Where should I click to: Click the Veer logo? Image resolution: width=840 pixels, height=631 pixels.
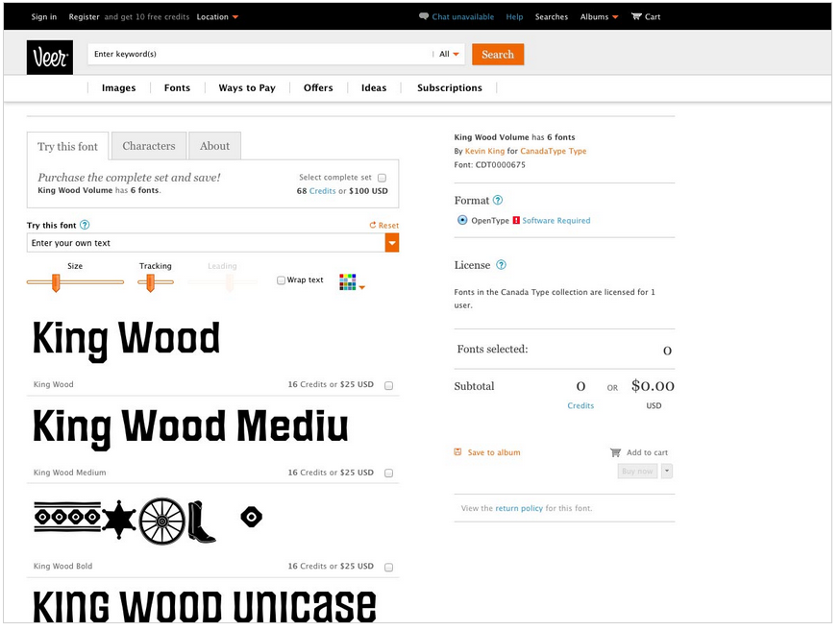(x=50, y=58)
